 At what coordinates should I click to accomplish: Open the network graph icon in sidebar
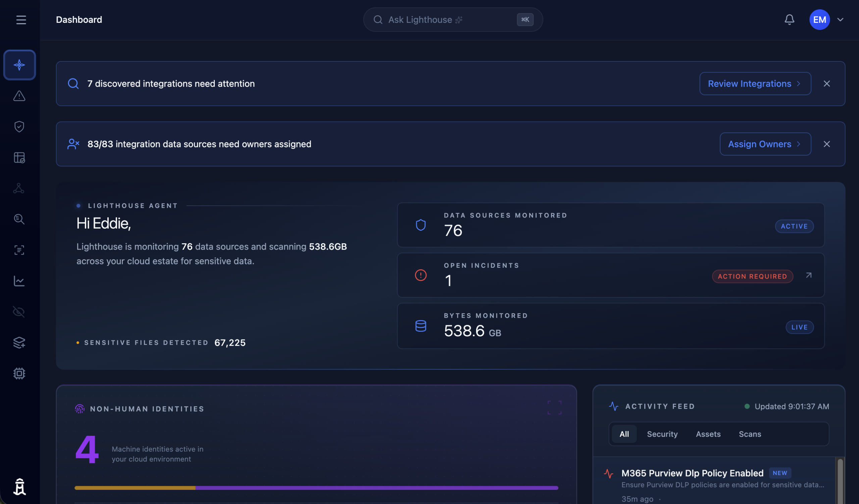[19, 188]
